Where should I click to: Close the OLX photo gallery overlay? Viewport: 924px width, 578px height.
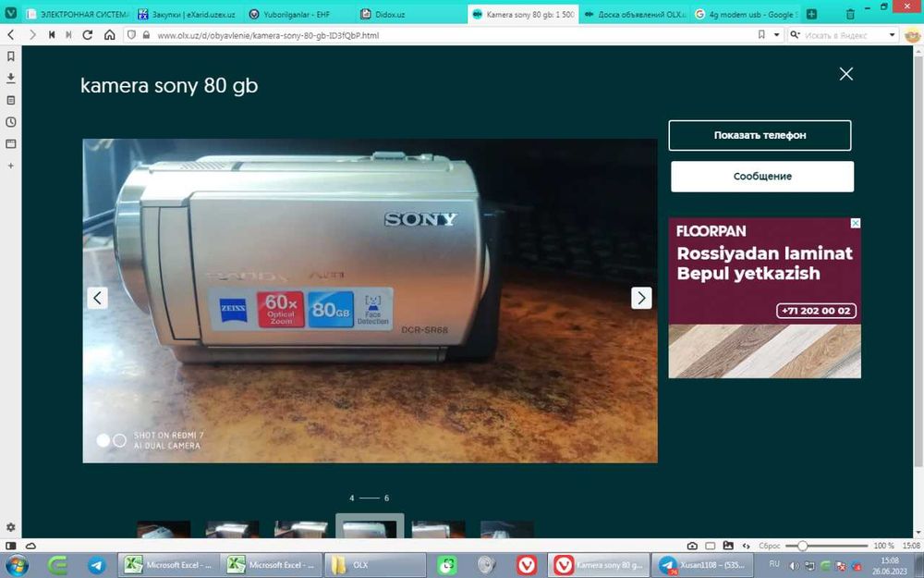click(x=846, y=74)
